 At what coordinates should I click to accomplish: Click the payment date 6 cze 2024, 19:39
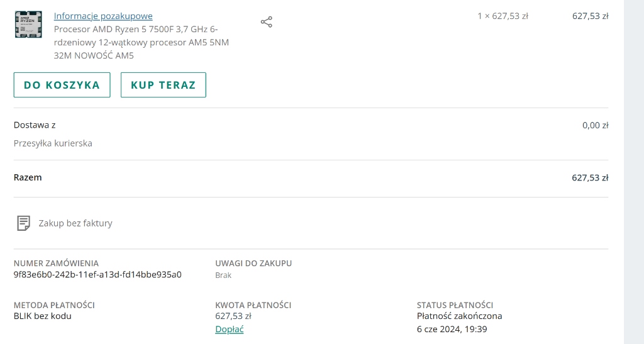452,329
